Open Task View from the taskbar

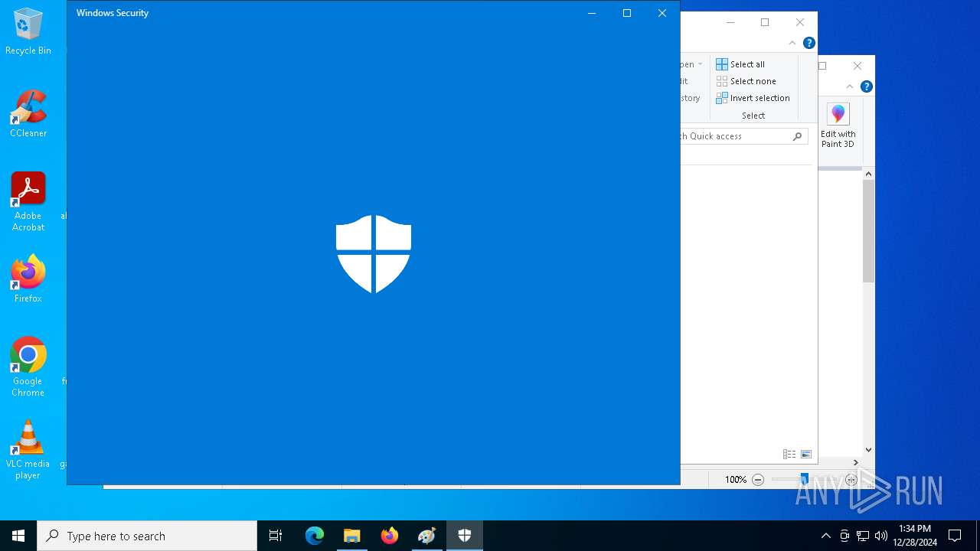(x=276, y=536)
